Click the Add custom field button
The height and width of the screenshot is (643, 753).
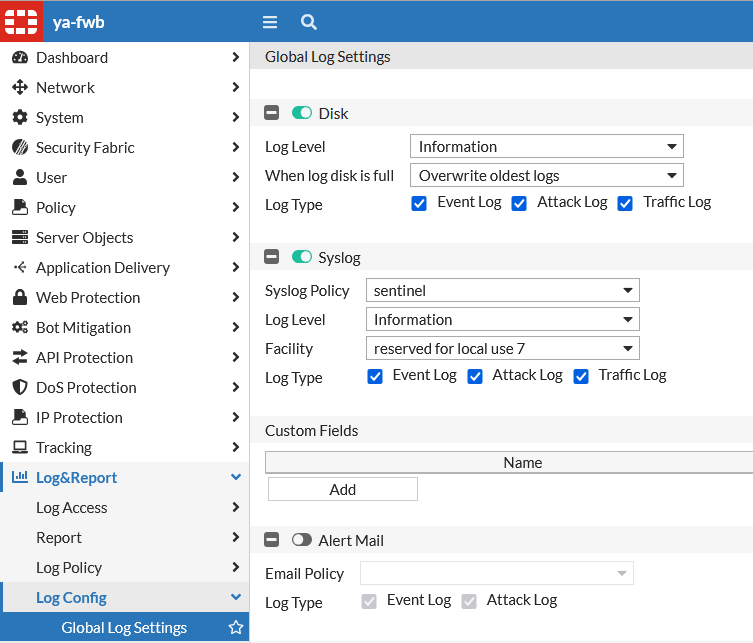pos(342,489)
